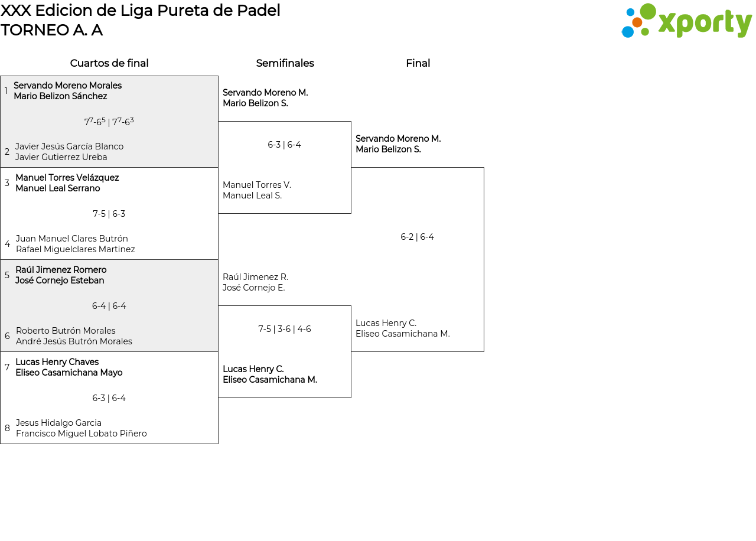Click the 7-5 | 6-3 quarterfinal score
The image size is (756, 541).
pos(109,214)
